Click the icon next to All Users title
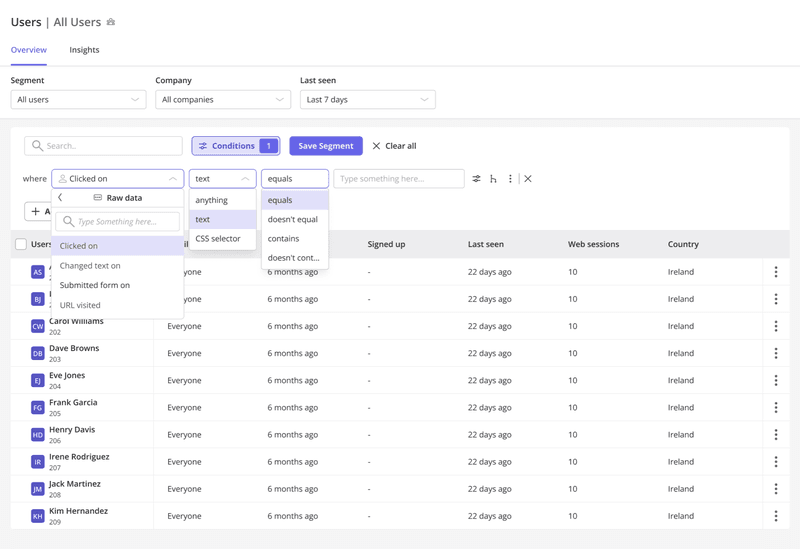Screen dimensions: 800x549 point(111,22)
